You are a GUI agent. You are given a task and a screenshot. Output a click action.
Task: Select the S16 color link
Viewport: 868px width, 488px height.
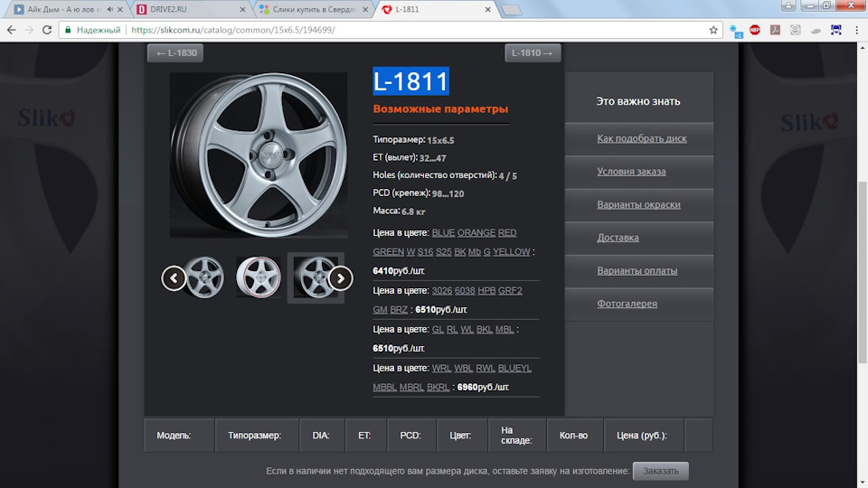[x=425, y=252]
